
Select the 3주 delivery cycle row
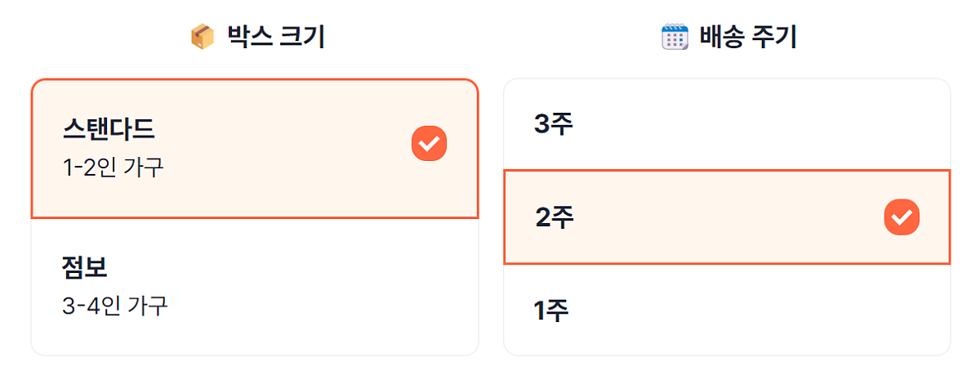[727, 124]
